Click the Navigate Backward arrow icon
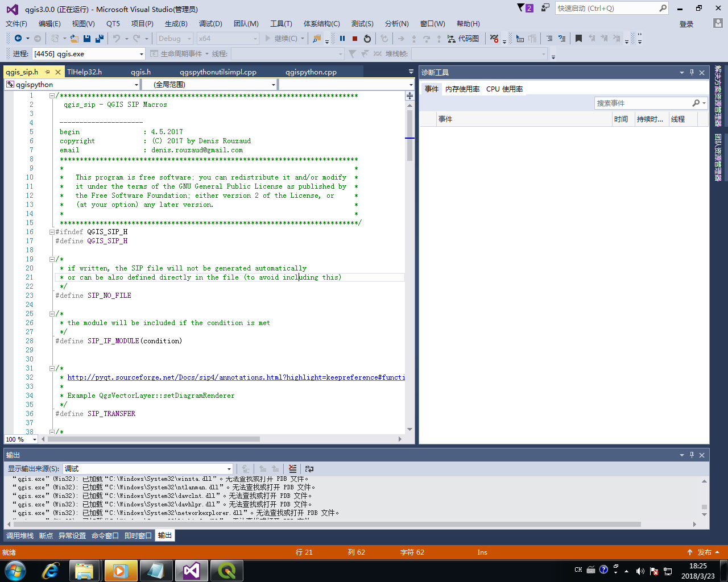728x582 pixels. [x=18, y=38]
